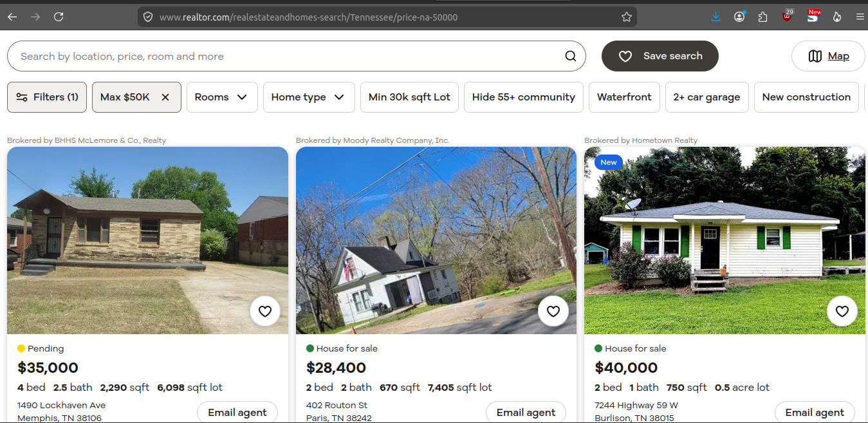Save this search
The image size is (868, 423).
click(660, 56)
